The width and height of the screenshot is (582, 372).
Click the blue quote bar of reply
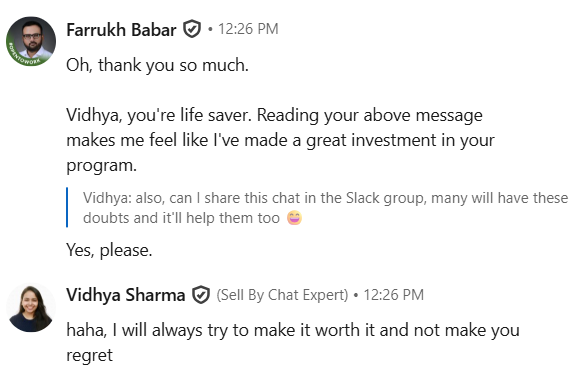click(67, 207)
